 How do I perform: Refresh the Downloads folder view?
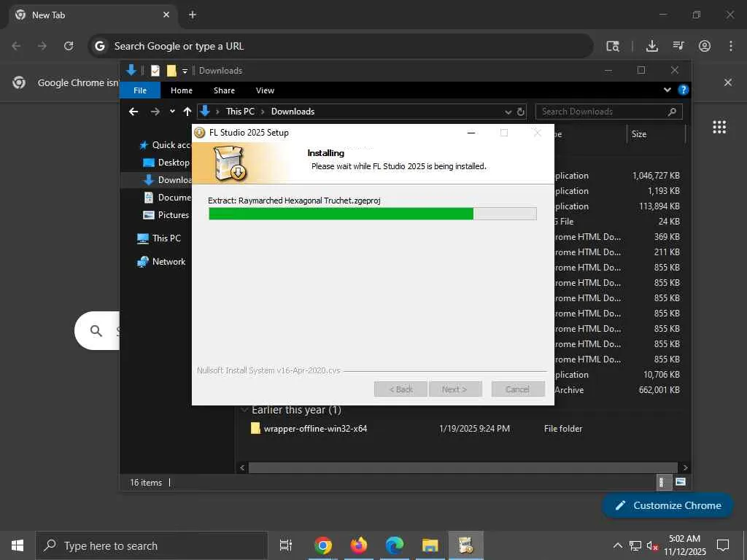[521, 112]
